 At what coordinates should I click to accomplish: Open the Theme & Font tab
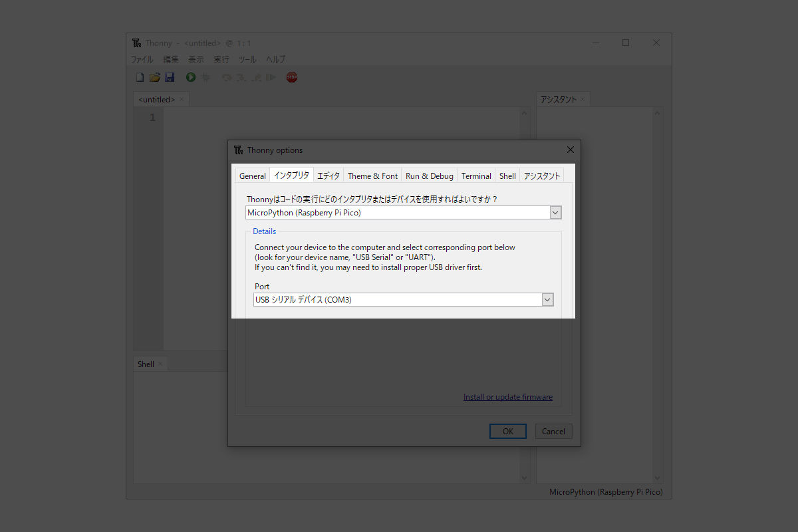click(x=372, y=176)
